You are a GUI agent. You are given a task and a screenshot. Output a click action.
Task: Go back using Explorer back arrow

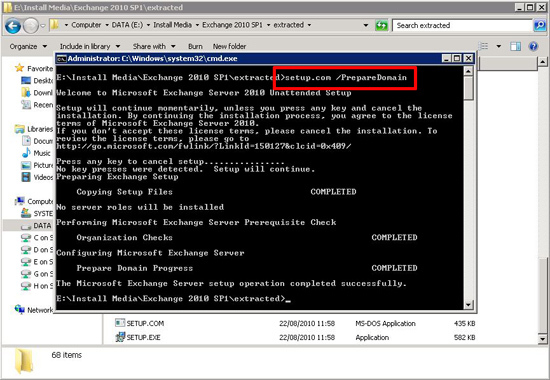click(13, 26)
